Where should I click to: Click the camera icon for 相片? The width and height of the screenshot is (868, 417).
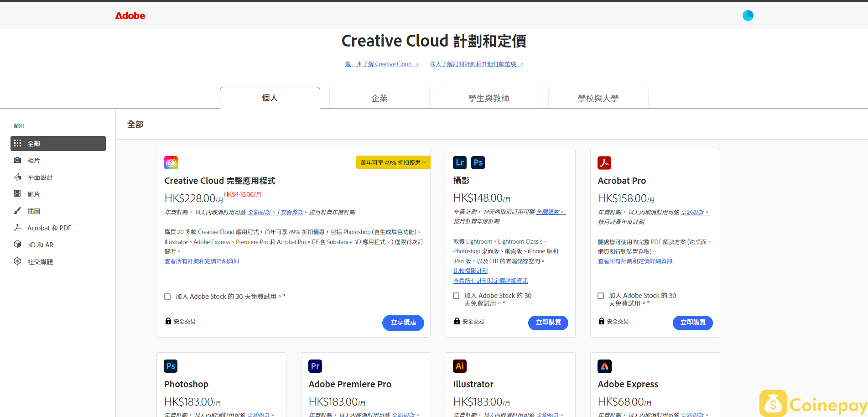tap(17, 160)
